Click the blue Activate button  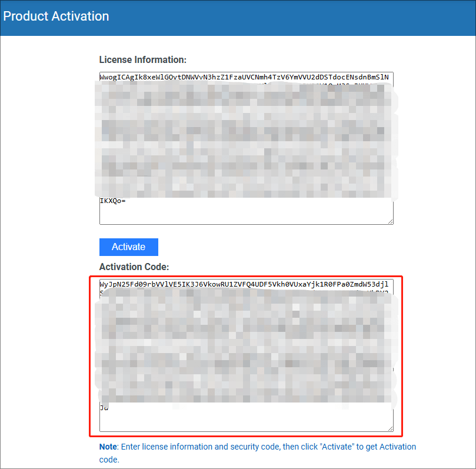(129, 247)
